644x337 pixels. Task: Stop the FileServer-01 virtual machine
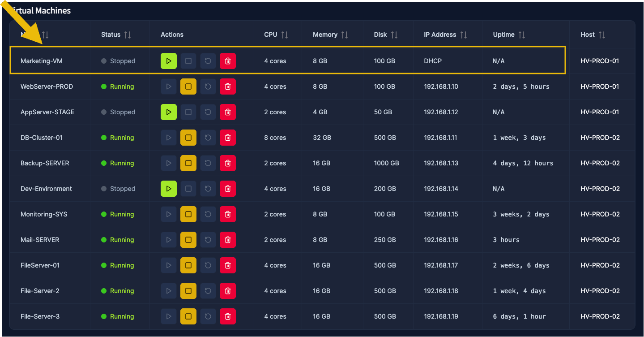(x=188, y=265)
